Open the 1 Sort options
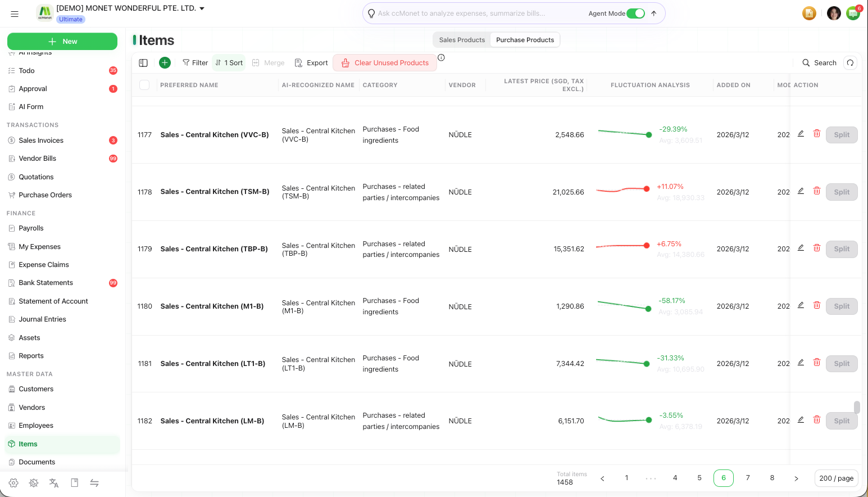868x497 pixels. (229, 63)
